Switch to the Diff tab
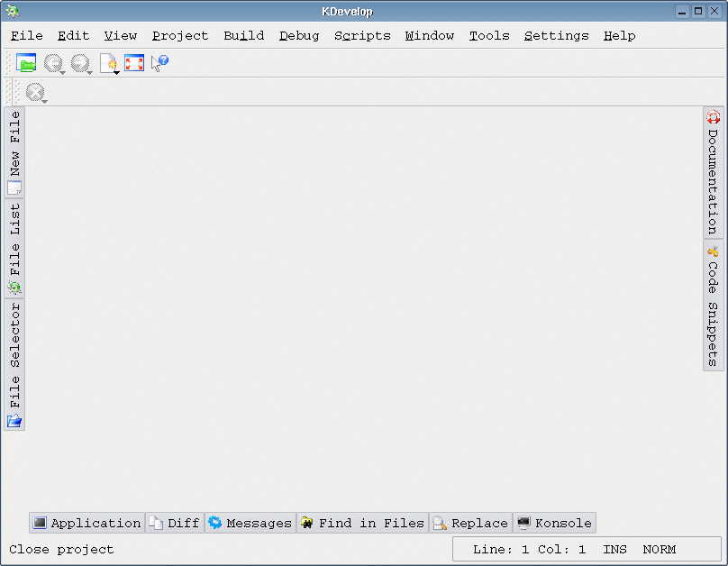 point(175,523)
